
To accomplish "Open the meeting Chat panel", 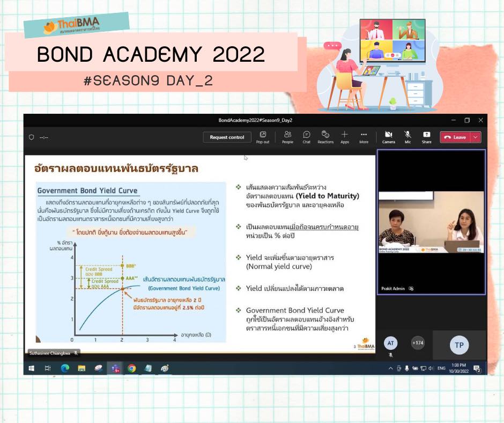I will pyautogui.click(x=306, y=137).
